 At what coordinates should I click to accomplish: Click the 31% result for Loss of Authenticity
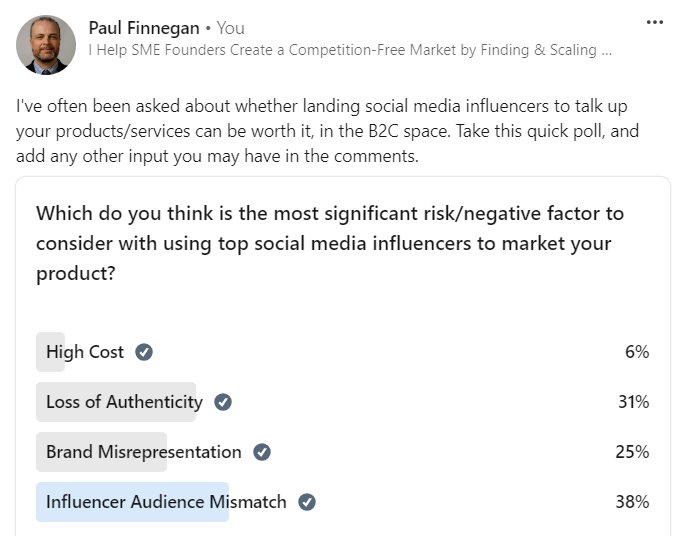tap(634, 402)
